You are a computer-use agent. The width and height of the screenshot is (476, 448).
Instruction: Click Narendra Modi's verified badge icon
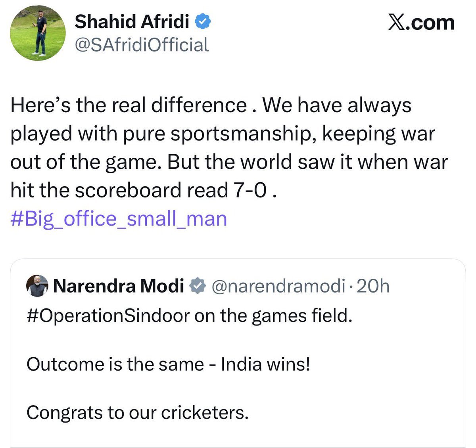[x=197, y=286]
